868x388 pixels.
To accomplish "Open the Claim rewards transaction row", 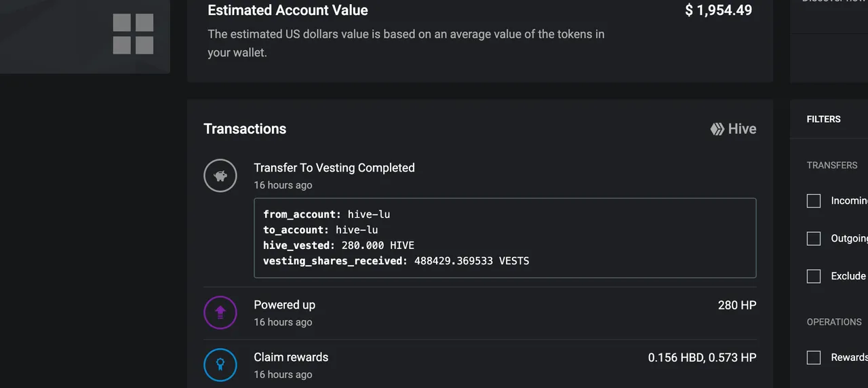I will pyautogui.click(x=480, y=365).
